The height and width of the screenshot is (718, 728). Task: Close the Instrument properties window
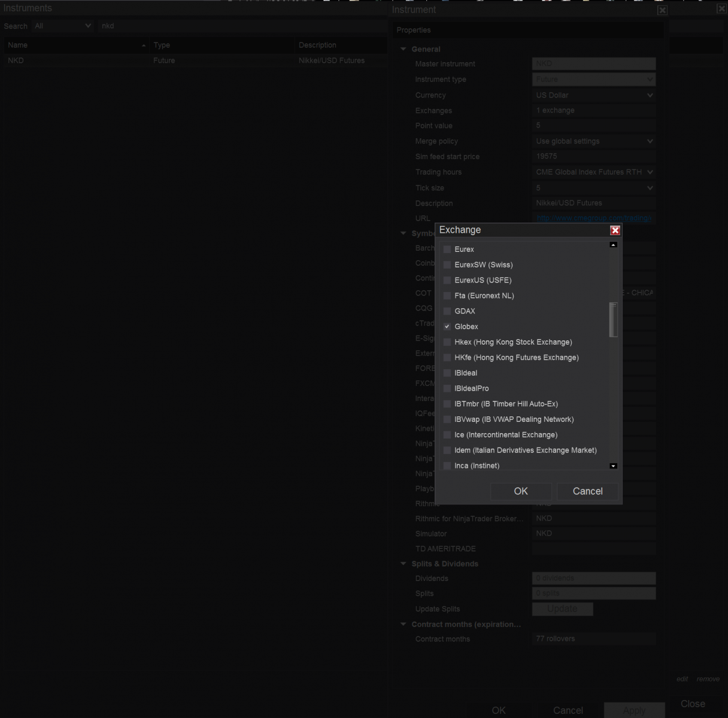(662, 10)
